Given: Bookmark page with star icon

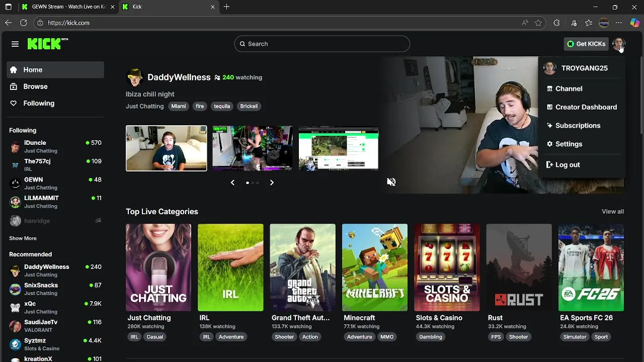Looking at the screenshot, I should [x=538, y=23].
